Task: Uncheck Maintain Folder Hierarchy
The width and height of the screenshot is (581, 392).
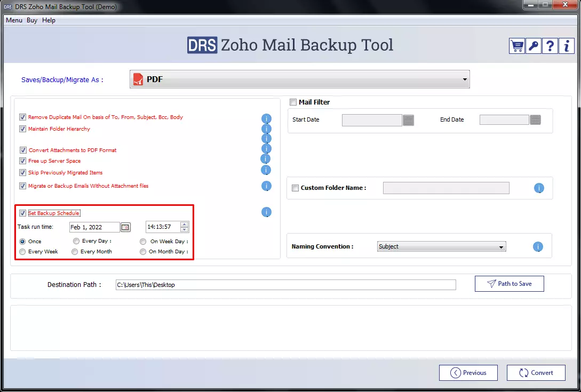Action: coord(22,129)
